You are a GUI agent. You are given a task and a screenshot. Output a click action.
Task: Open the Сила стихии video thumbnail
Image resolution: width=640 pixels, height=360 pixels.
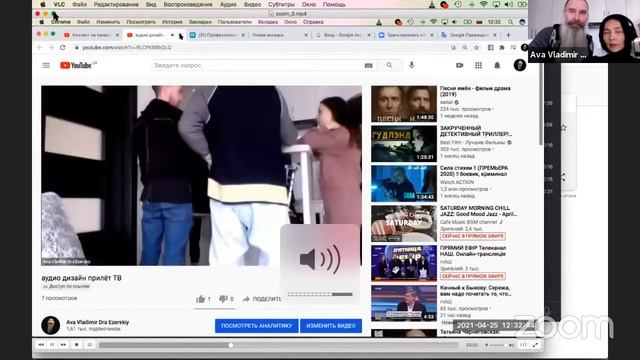pyautogui.click(x=404, y=184)
